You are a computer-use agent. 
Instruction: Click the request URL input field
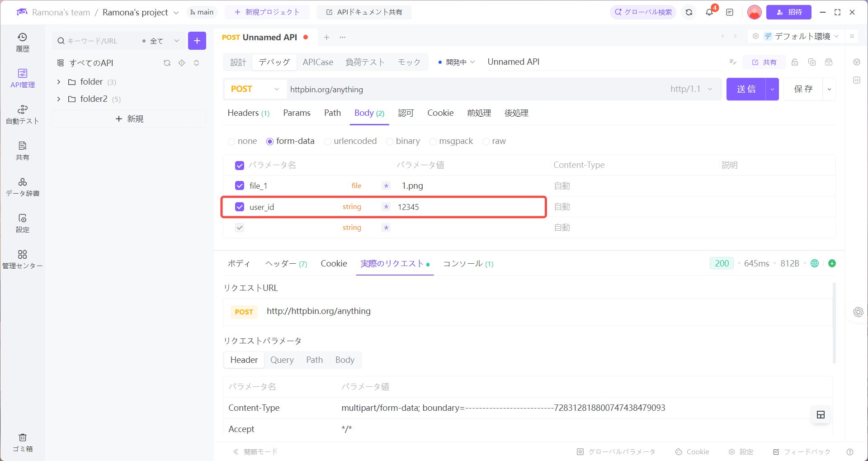452,89
